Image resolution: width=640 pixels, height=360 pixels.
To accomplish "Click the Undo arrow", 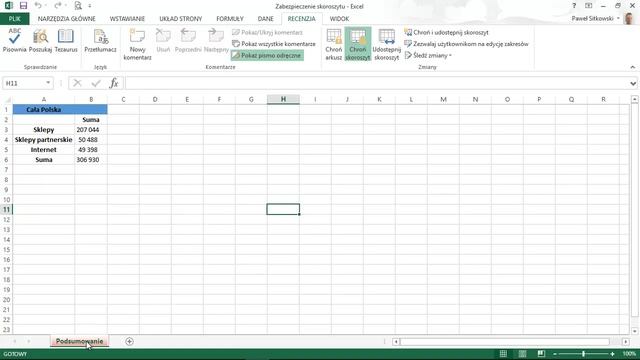I will pos(38,6).
